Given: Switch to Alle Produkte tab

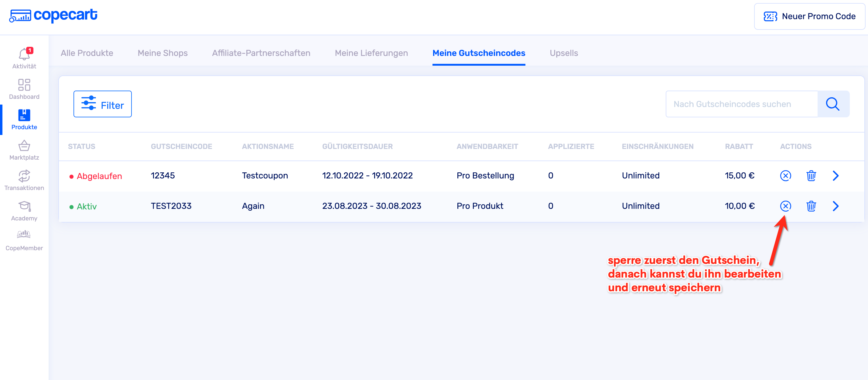Looking at the screenshot, I should click(x=87, y=53).
